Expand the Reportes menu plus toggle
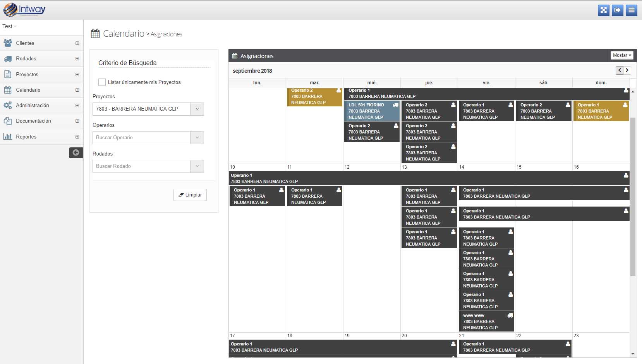642x364 pixels. click(77, 137)
